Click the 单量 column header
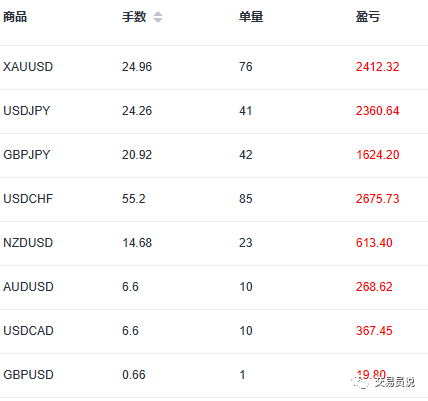This screenshot has height=401, width=428. 251,17
